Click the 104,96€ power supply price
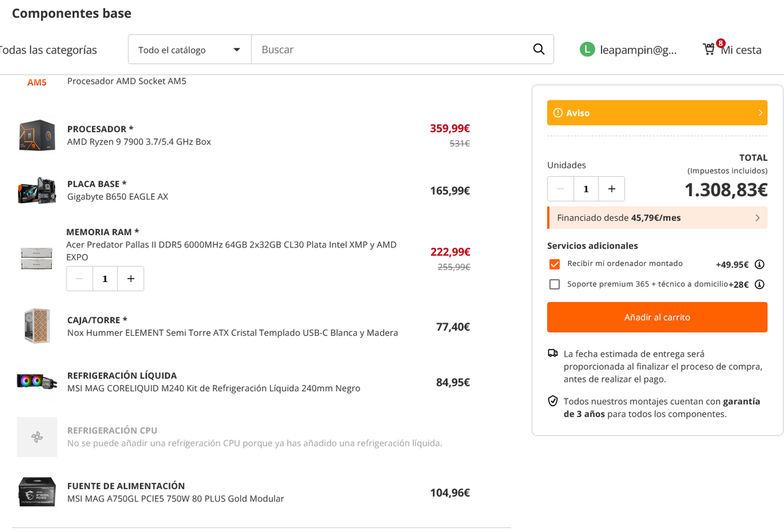Viewport: 784px width, 532px height. tap(450, 493)
